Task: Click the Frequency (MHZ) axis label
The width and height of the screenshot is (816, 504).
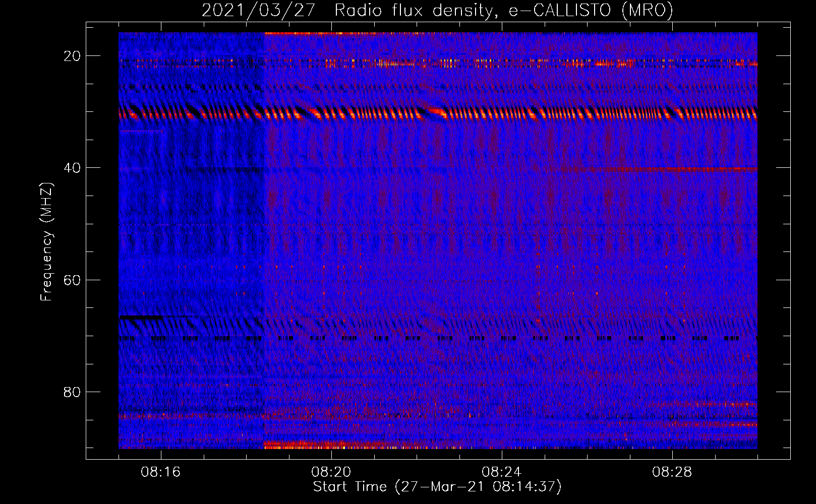Action: (46, 241)
